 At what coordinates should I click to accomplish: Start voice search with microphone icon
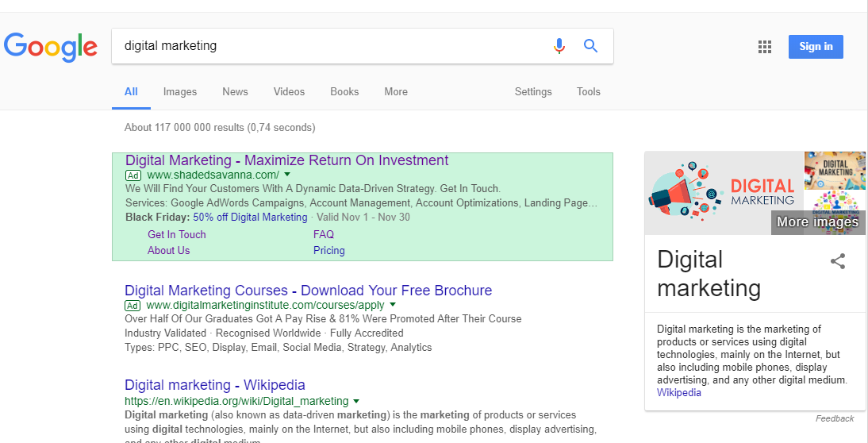[x=559, y=46]
